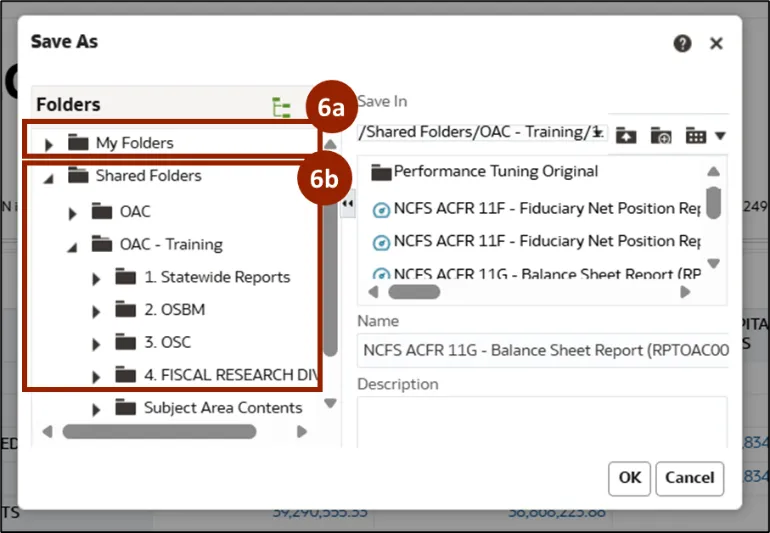The image size is (770, 533).
Task: Click the folder tree horizontal scrollbar
Action: 158,432
